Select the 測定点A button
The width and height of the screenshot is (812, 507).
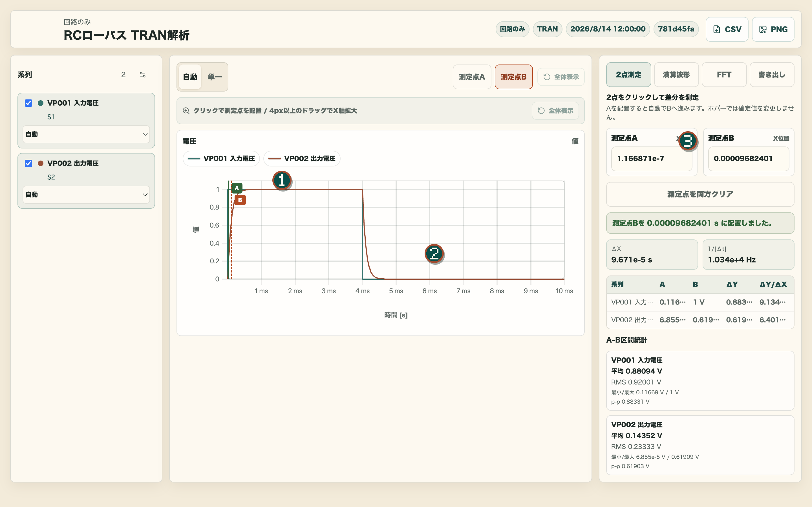click(472, 77)
